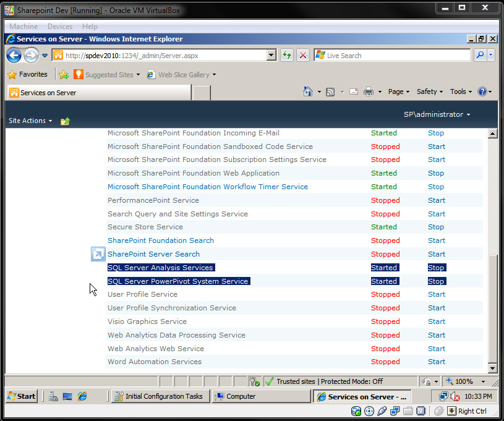Open search provider dropdown arrow
504x421 pixels.
[490, 55]
